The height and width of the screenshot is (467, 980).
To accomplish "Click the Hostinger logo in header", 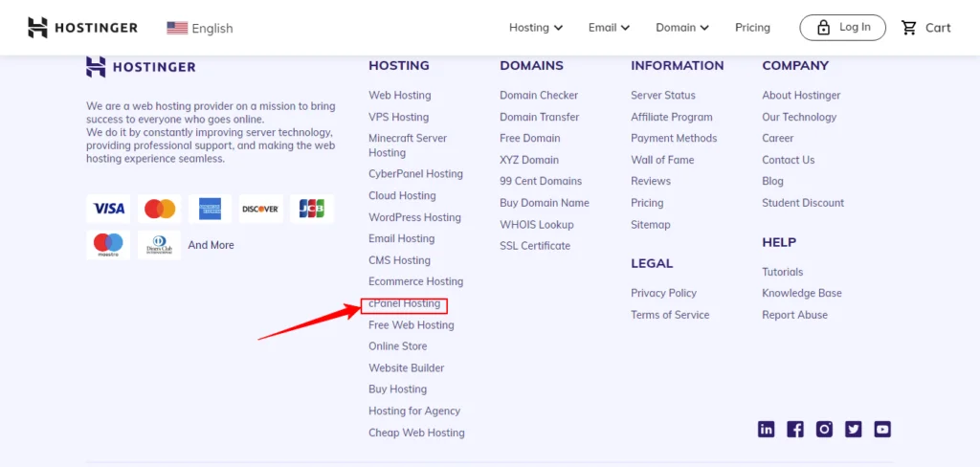I will click(x=82, y=28).
